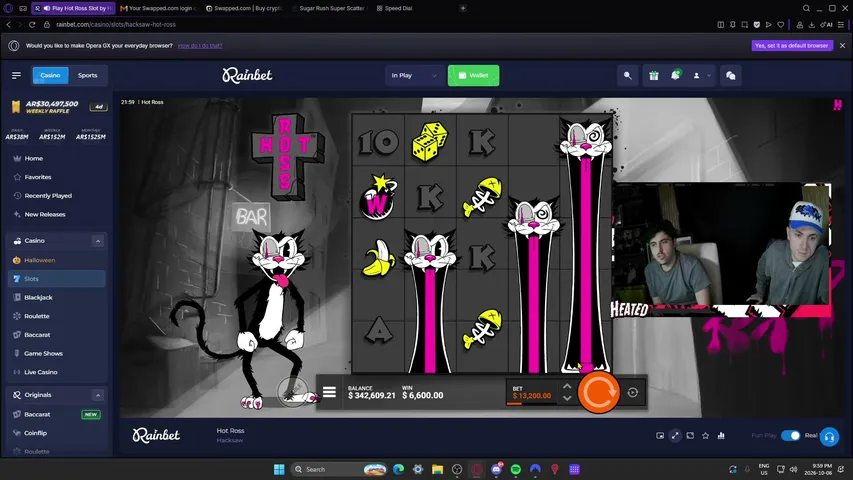Open Recently Played in the sidebar
The width and height of the screenshot is (853, 480).
tap(48, 195)
